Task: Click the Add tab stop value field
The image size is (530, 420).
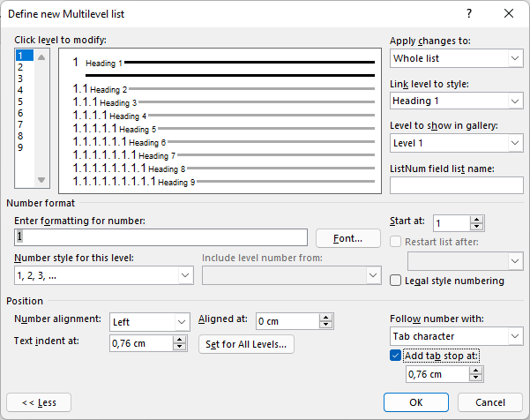Action: [437, 374]
